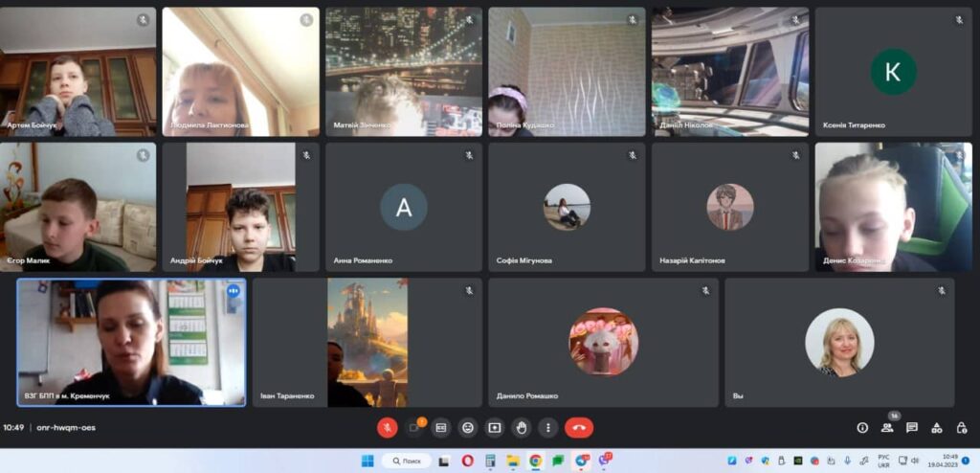
Task: Open host controls lock icon
Action: (x=961, y=428)
